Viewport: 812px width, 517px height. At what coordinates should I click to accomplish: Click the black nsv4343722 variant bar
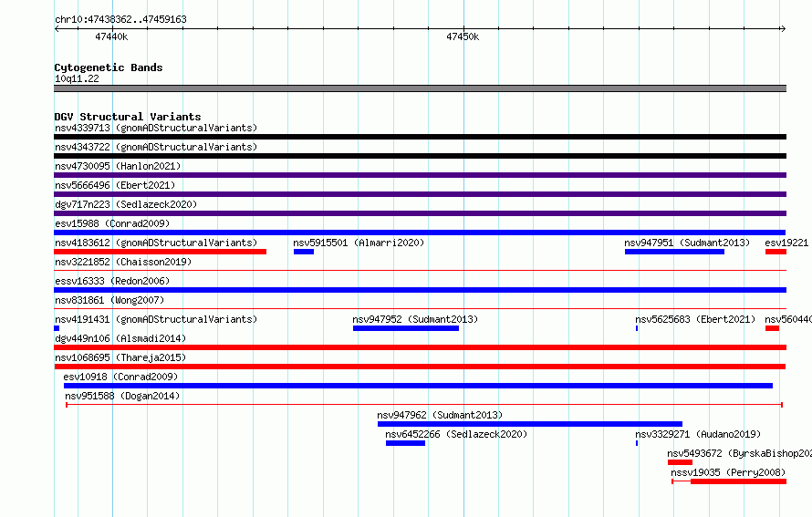[x=420, y=156]
